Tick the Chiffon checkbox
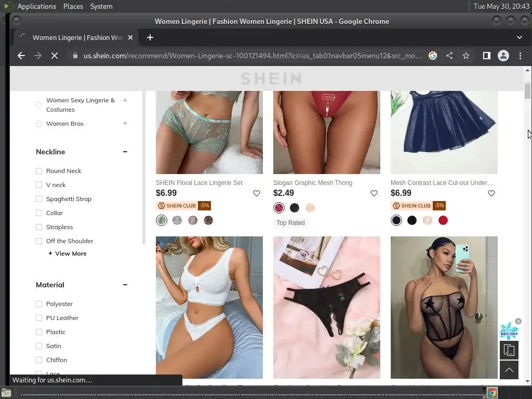 coord(39,360)
